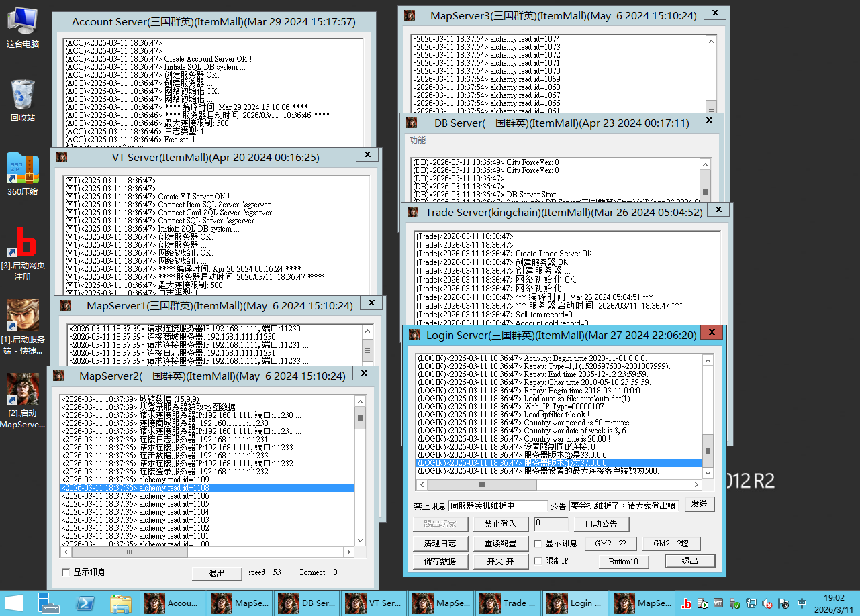Tick 显示讯息 checkbox in Login Server
The height and width of the screenshot is (616, 860).
(538, 544)
